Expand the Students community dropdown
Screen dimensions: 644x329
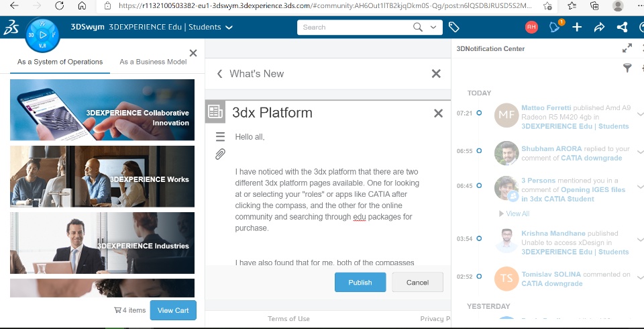coord(229,28)
